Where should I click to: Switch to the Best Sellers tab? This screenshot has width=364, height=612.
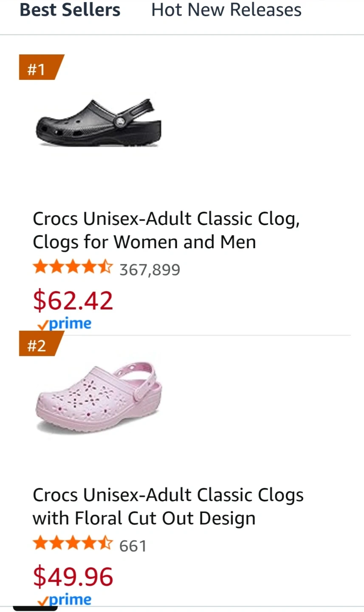pos(70,10)
